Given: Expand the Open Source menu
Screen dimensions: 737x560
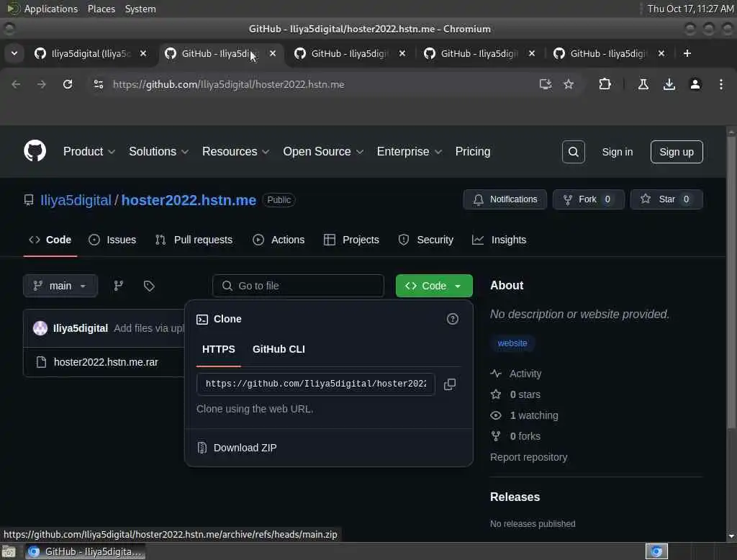Looking at the screenshot, I should tap(323, 152).
